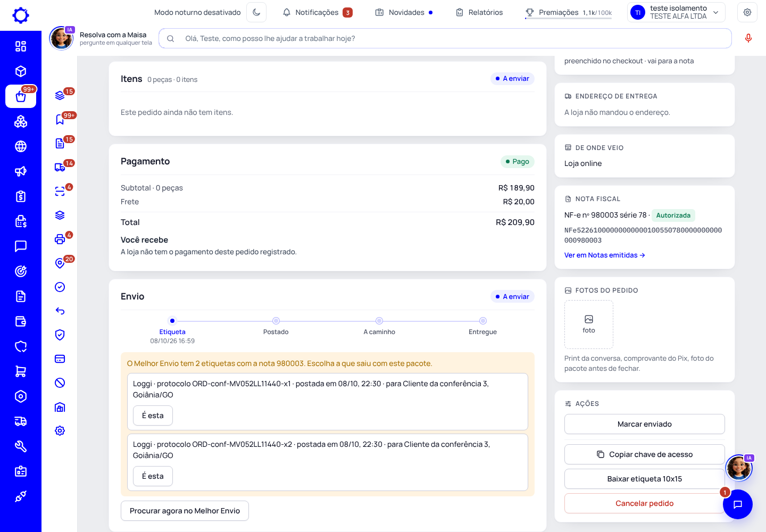
Task: Click the Marcar enviado button
Action: [645, 424]
